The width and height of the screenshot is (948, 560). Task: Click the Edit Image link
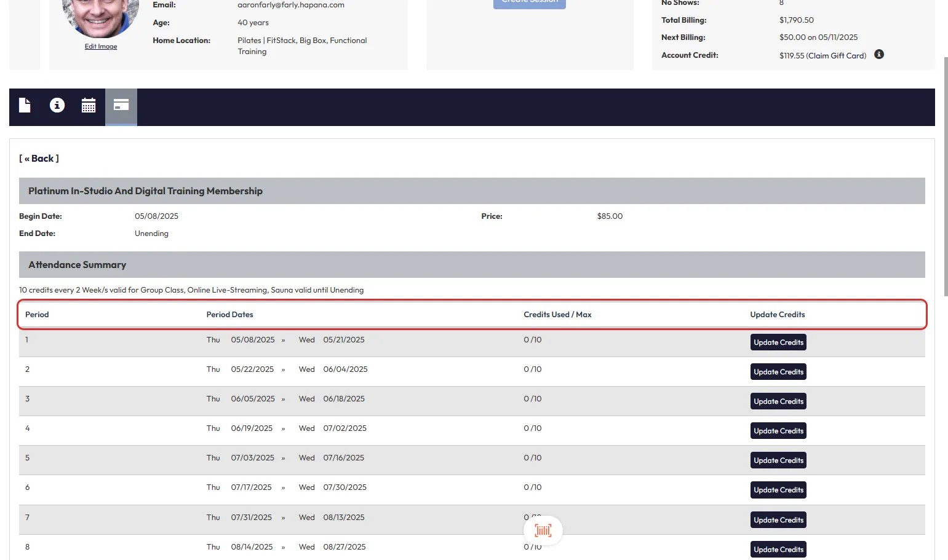pos(101,47)
